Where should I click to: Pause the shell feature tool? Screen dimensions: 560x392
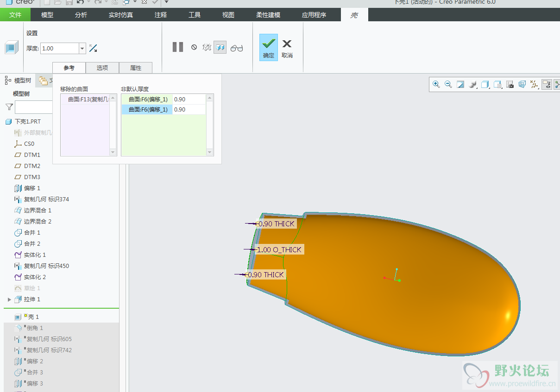tap(178, 47)
